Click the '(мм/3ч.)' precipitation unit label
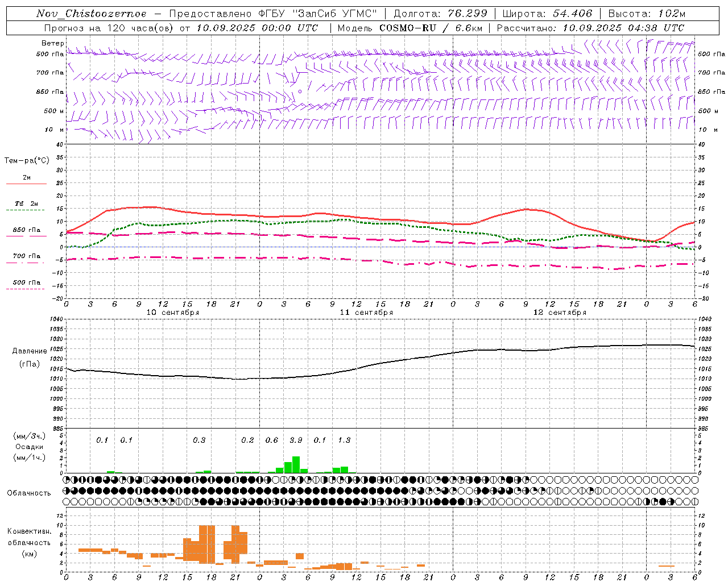This screenshot has width=728, height=582. point(30,436)
